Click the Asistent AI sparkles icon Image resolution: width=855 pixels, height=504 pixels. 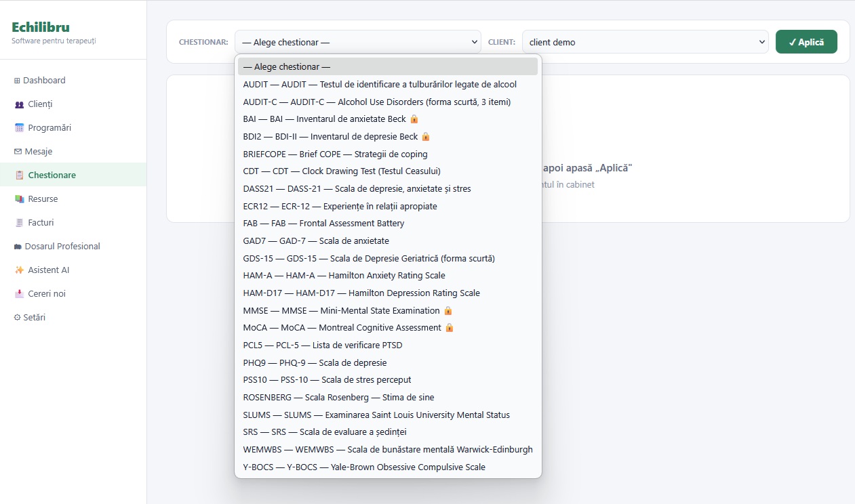(19, 270)
